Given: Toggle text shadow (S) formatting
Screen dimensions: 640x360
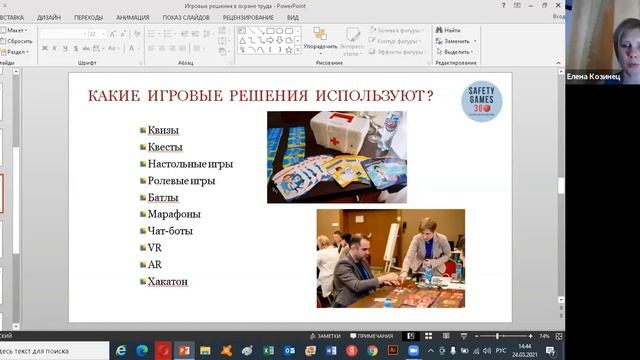Looking at the screenshot, I should [76, 49].
